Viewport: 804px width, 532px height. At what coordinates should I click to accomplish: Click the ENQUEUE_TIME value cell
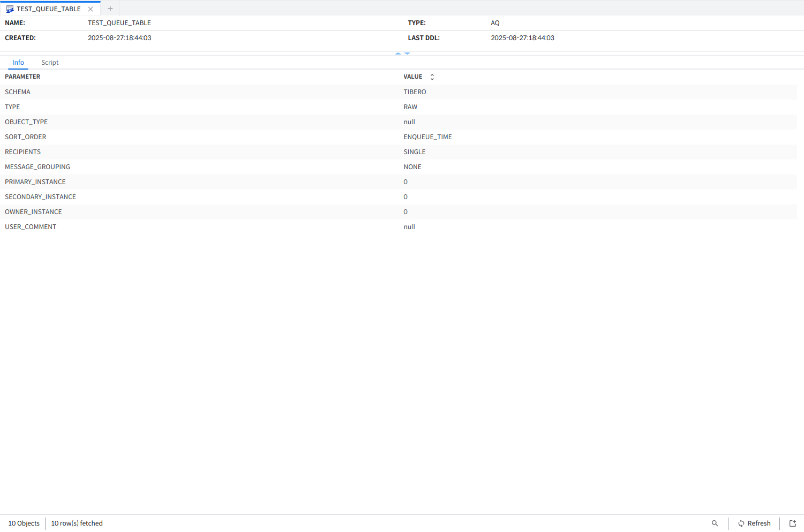[427, 137]
